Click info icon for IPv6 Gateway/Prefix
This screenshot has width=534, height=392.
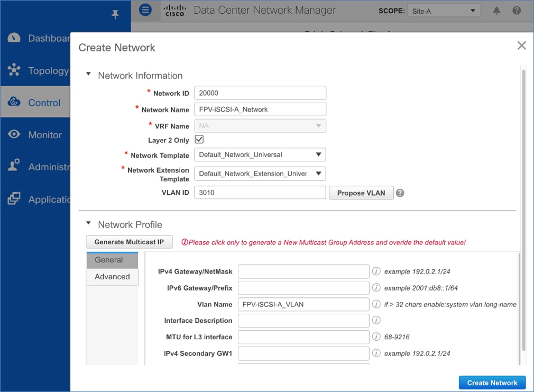tap(376, 287)
